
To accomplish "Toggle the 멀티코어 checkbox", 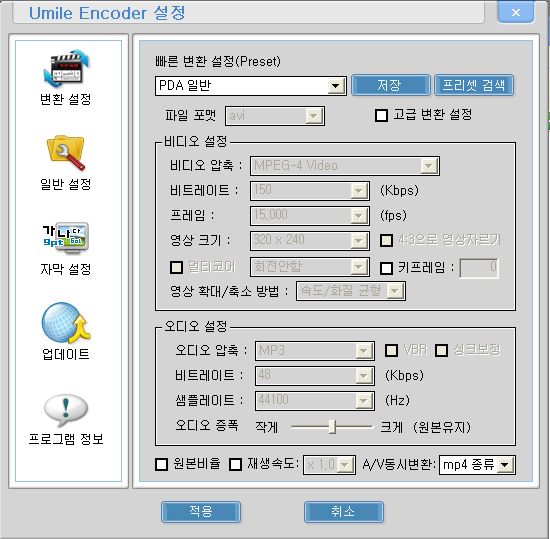I will [176, 267].
